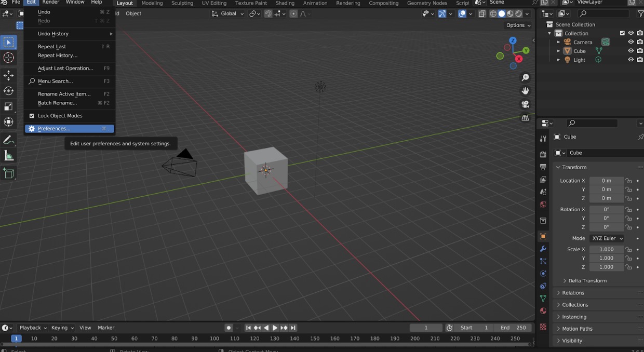Toggle snapping magnet in header

268,13
